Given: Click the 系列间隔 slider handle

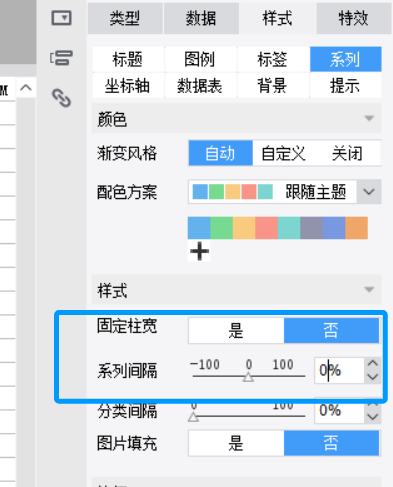Looking at the screenshot, I should pyautogui.click(x=248, y=377).
